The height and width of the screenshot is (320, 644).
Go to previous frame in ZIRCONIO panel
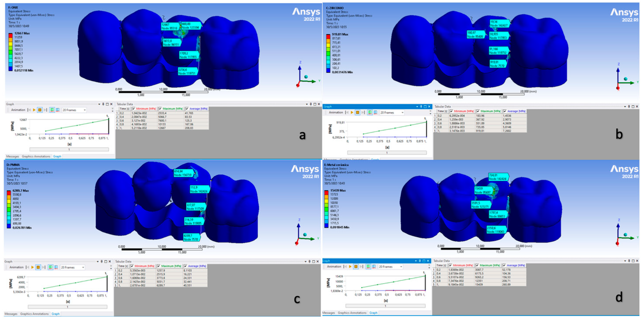click(347, 112)
